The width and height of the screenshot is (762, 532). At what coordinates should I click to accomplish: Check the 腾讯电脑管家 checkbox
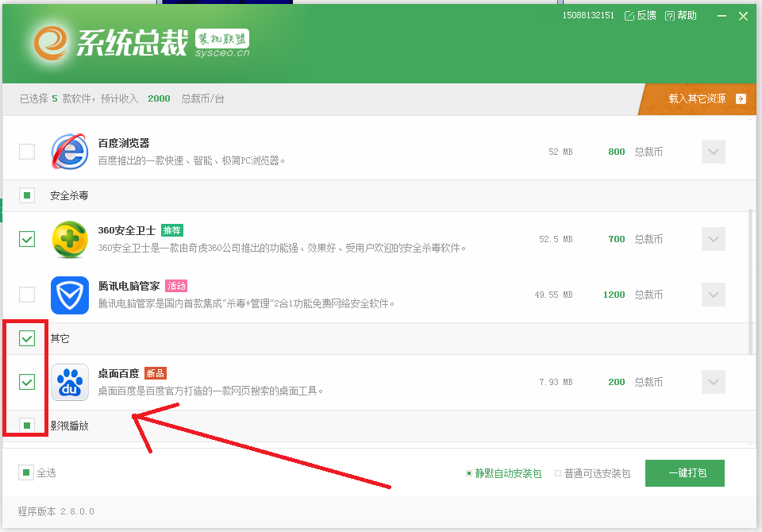click(27, 295)
